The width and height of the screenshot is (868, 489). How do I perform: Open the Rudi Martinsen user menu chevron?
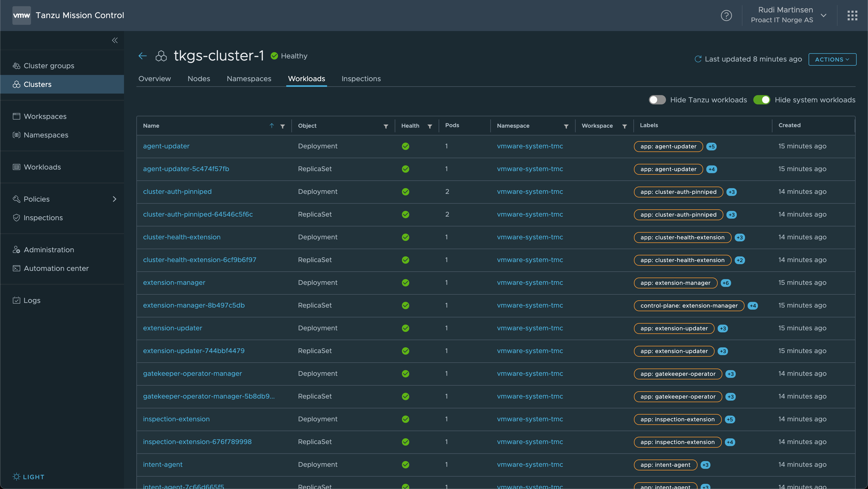coord(824,16)
